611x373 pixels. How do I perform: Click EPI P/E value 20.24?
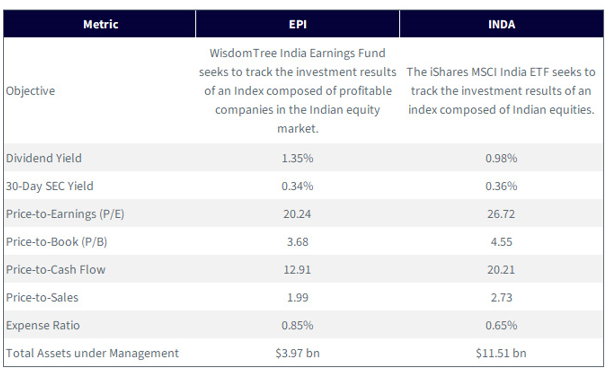297,214
